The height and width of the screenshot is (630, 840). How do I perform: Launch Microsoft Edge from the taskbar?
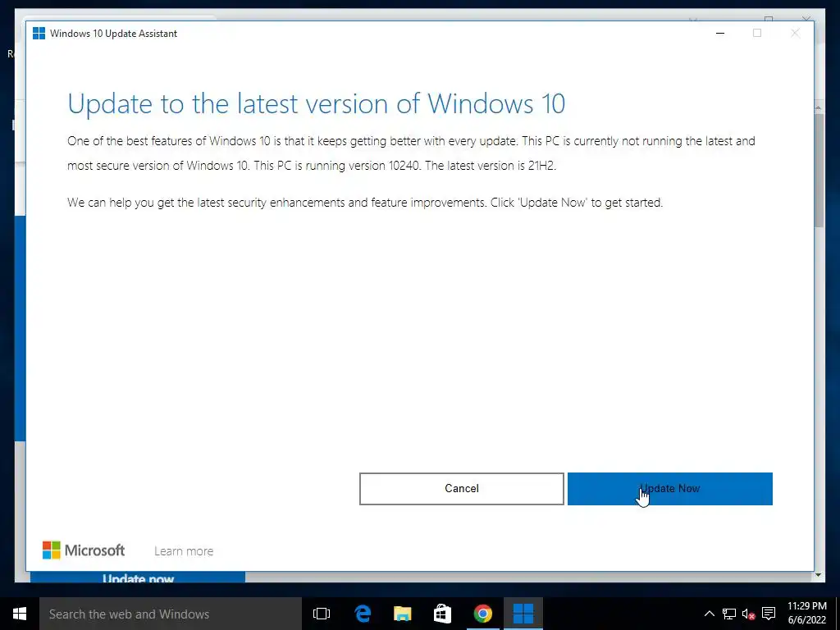coord(363,614)
